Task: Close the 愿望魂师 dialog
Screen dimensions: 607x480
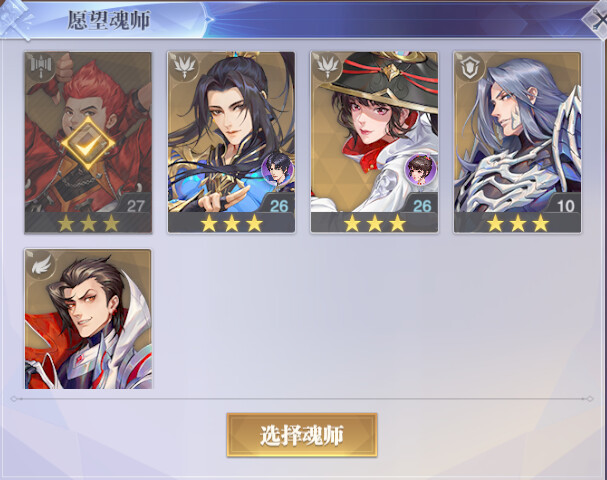Action: click(x=597, y=20)
